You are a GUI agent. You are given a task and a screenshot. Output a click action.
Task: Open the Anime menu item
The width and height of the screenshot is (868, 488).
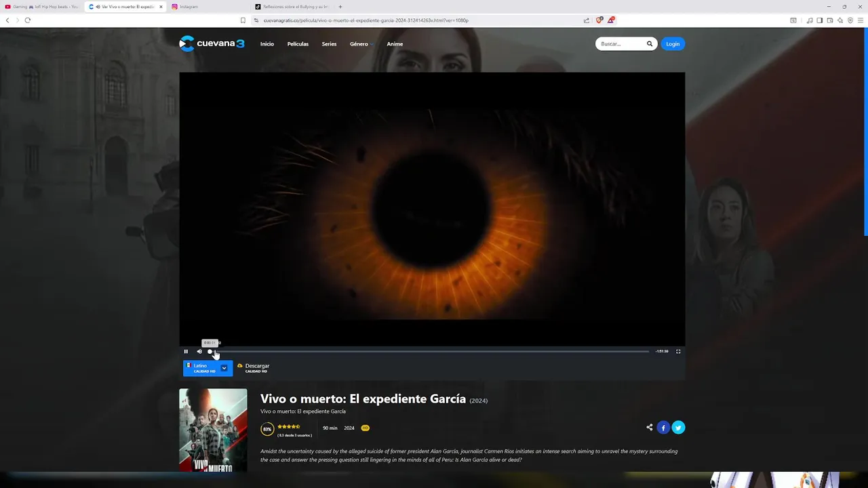tap(395, 44)
